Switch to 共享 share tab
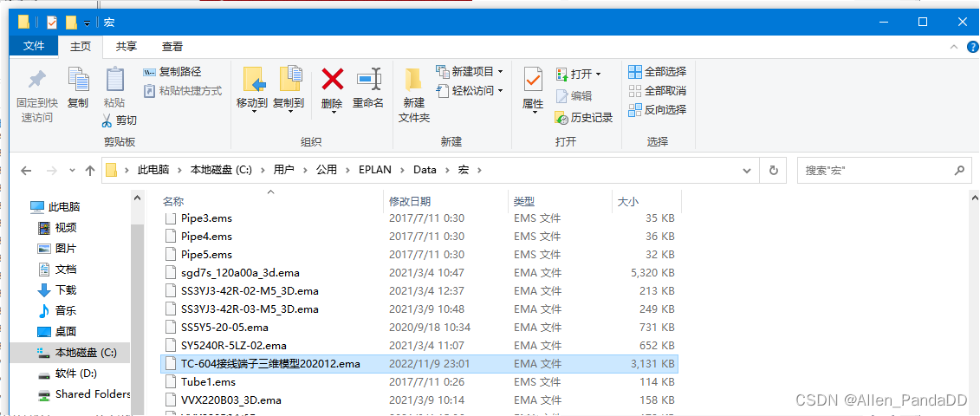 pos(127,46)
